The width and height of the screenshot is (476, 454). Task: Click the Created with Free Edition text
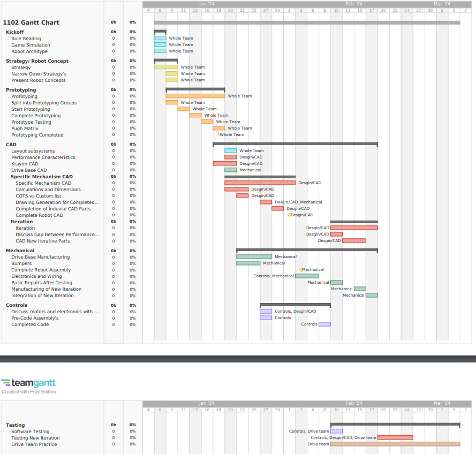(x=28, y=392)
